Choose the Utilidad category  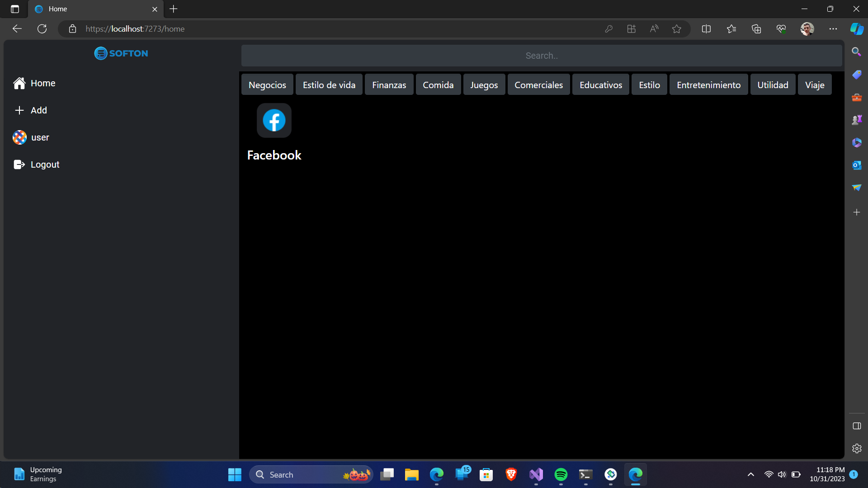(x=773, y=84)
